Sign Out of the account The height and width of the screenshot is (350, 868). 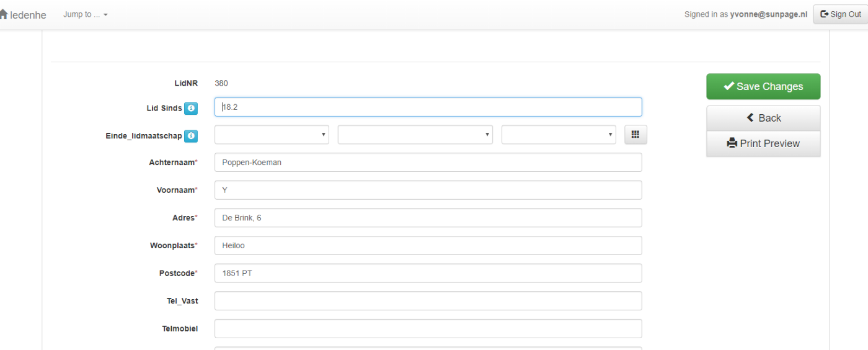841,14
